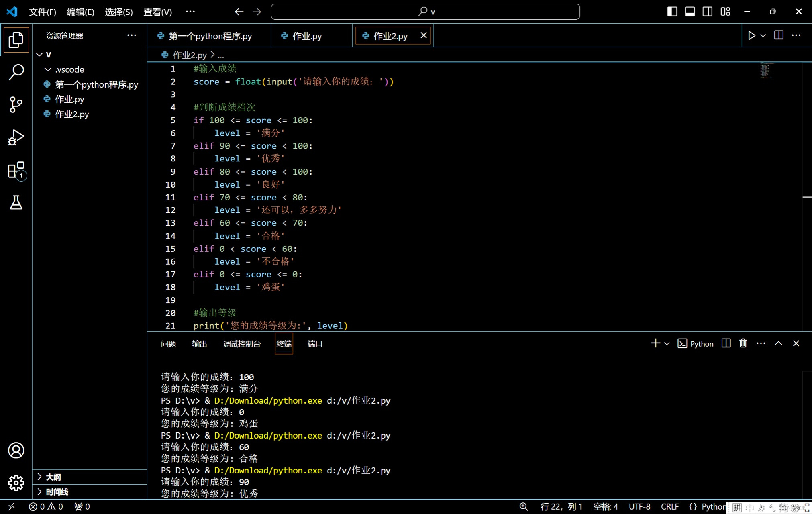Switch to 问题 panel tab
The width and height of the screenshot is (812, 514).
[x=168, y=344]
